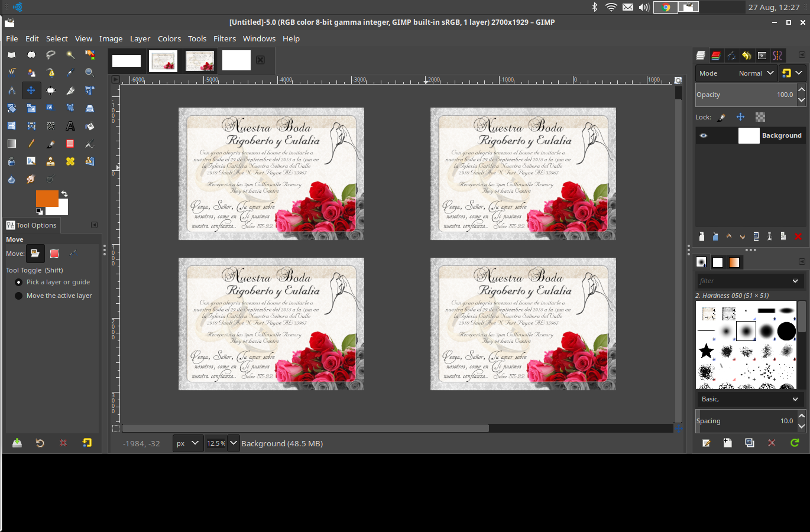Reset tool options to defaults
Image resolution: width=810 pixels, height=532 pixels.
87,443
